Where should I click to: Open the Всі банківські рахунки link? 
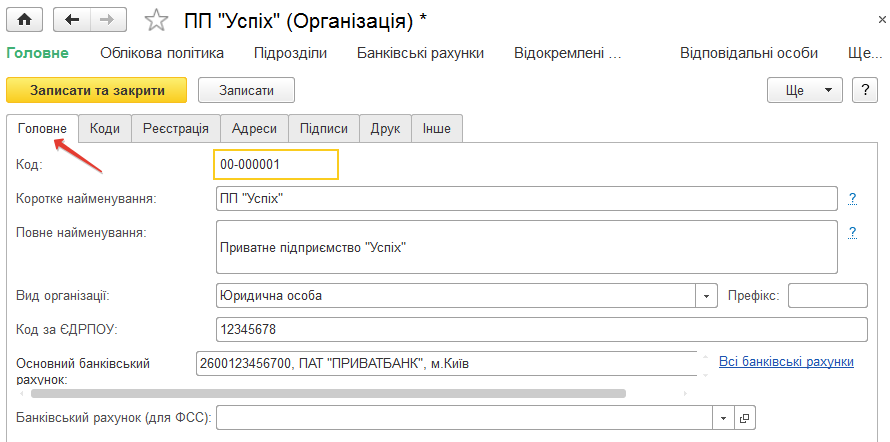[786, 361]
